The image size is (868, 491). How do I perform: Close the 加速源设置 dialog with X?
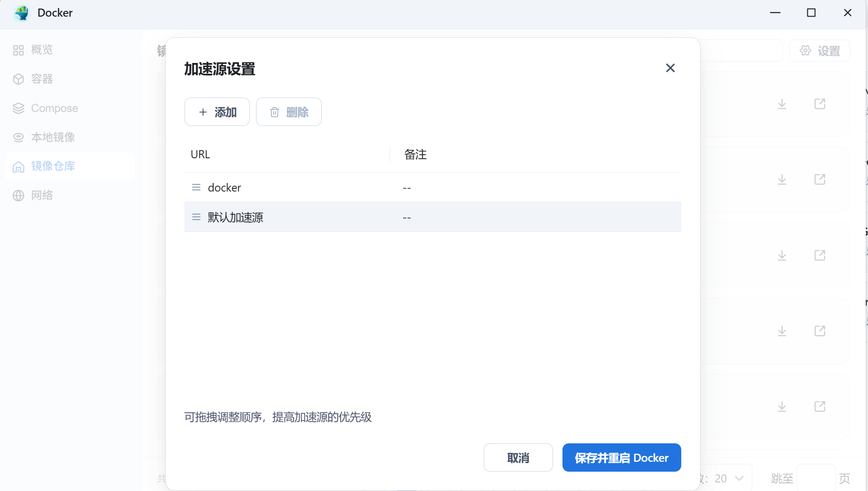670,68
